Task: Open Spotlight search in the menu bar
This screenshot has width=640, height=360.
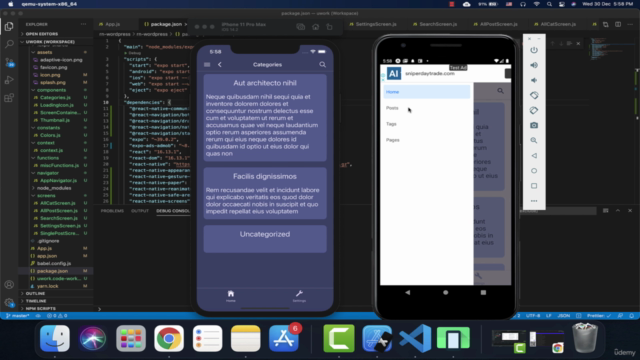Action: 549,4
